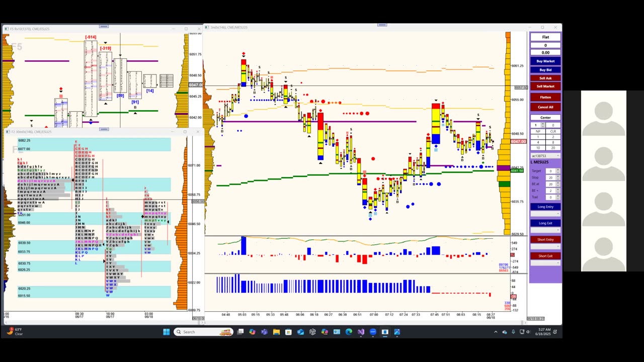The height and width of the screenshot is (362, 644).
Task: Click the taskbar Search box
Action: [203, 332]
